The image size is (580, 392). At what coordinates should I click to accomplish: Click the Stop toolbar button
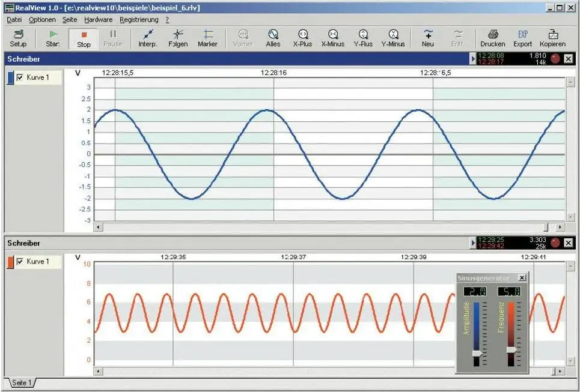tap(84, 39)
